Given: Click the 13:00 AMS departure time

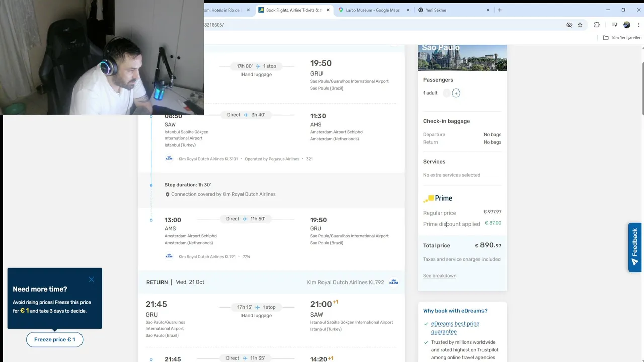Looking at the screenshot, I should pyautogui.click(x=173, y=220).
